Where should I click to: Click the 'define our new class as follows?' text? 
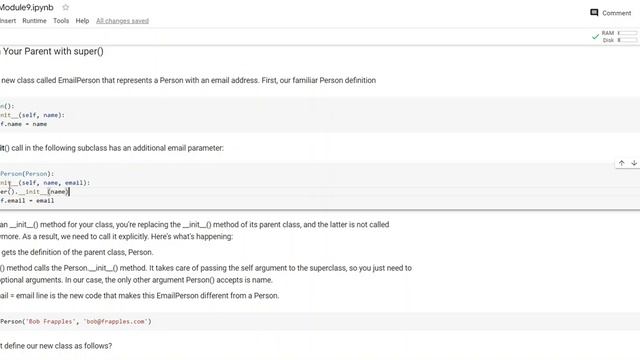tap(56, 346)
